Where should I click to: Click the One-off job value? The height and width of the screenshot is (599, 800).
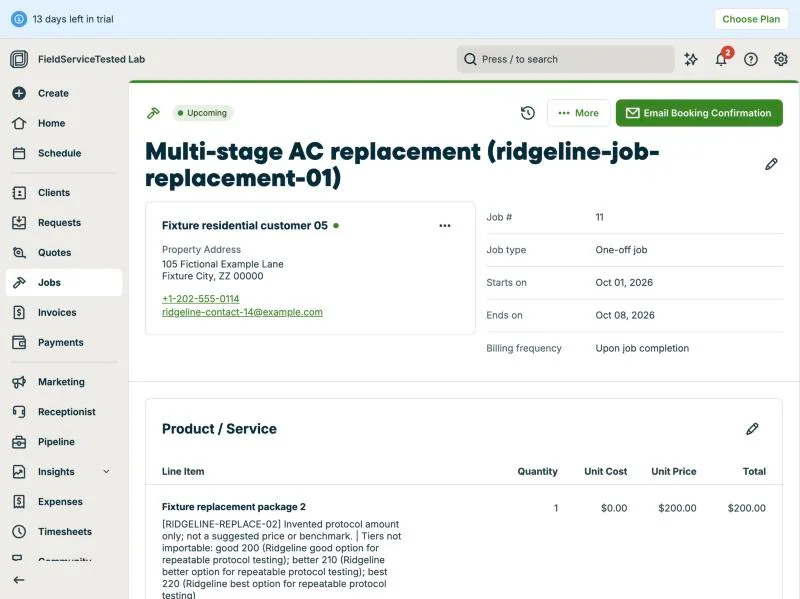621,250
